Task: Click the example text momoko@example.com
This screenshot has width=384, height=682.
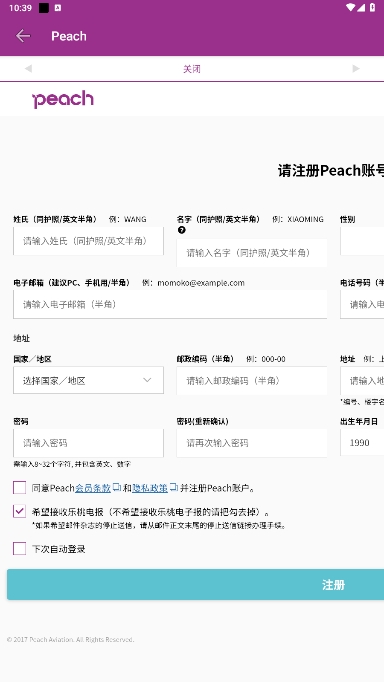Action: [201, 283]
